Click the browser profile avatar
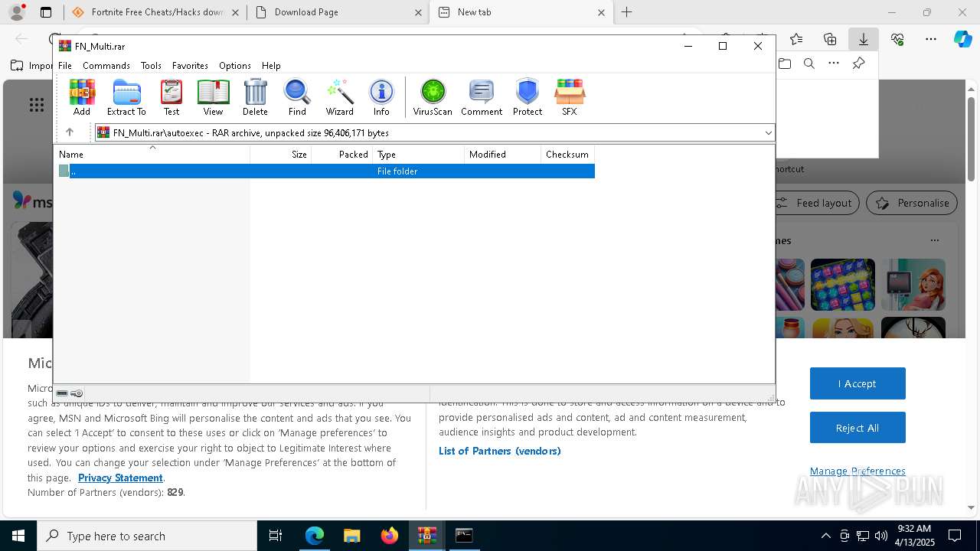 (x=17, y=12)
